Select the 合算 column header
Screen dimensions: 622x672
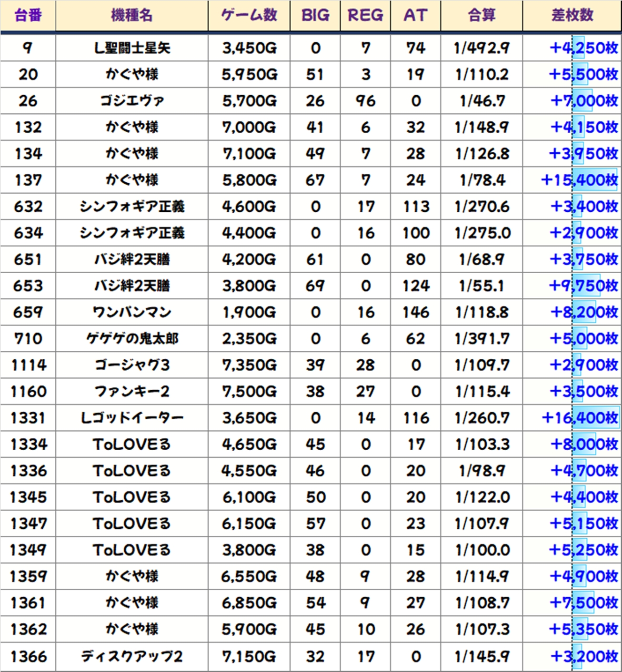tap(482, 15)
